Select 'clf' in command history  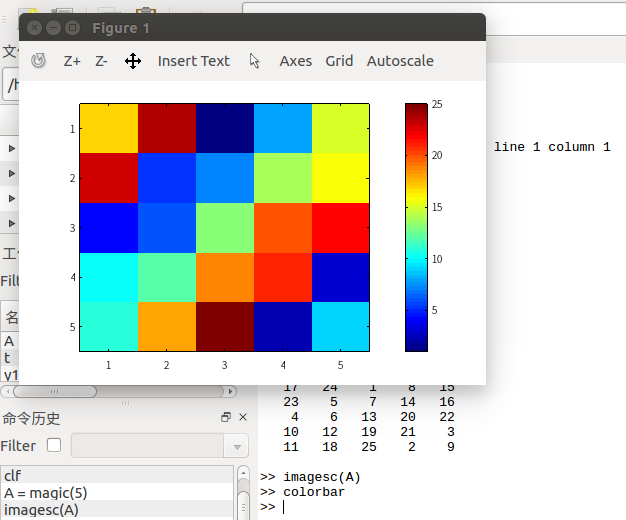click(x=117, y=475)
